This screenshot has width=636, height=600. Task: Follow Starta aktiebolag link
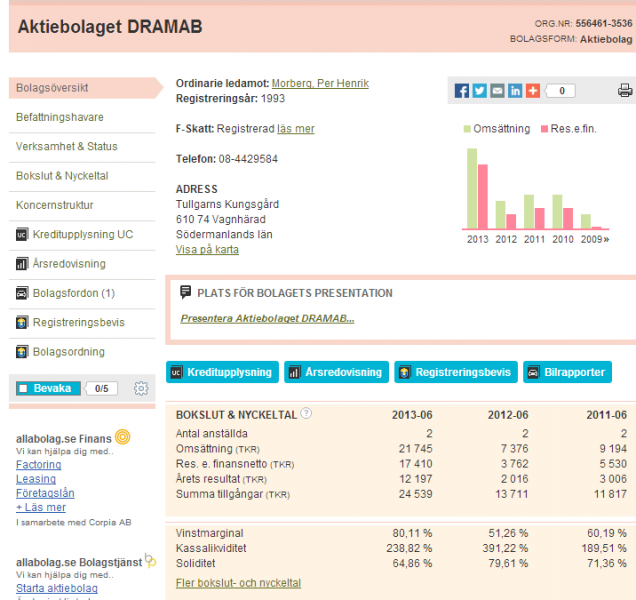pos(57,588)
